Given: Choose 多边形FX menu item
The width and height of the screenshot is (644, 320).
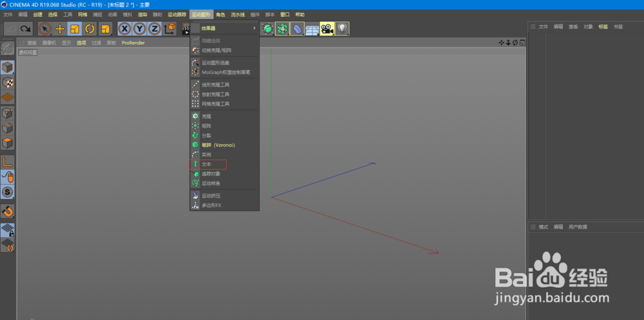Looking at the screenshot, I should [225, 205].
